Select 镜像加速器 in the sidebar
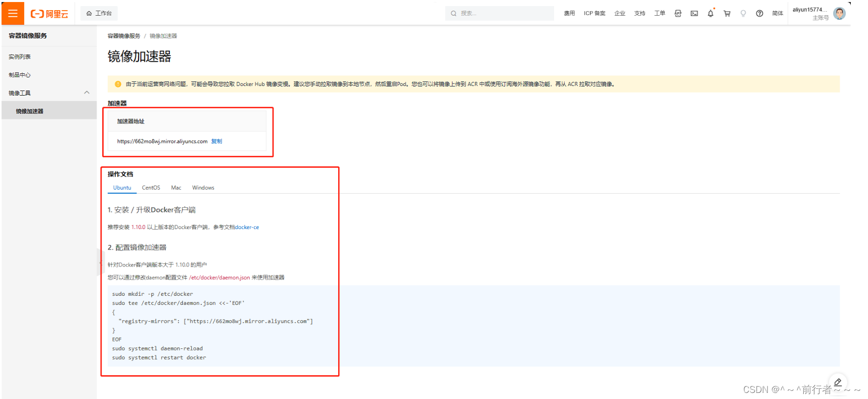The height and width of the screenshot is (399, 868). (x=49, y=111)
